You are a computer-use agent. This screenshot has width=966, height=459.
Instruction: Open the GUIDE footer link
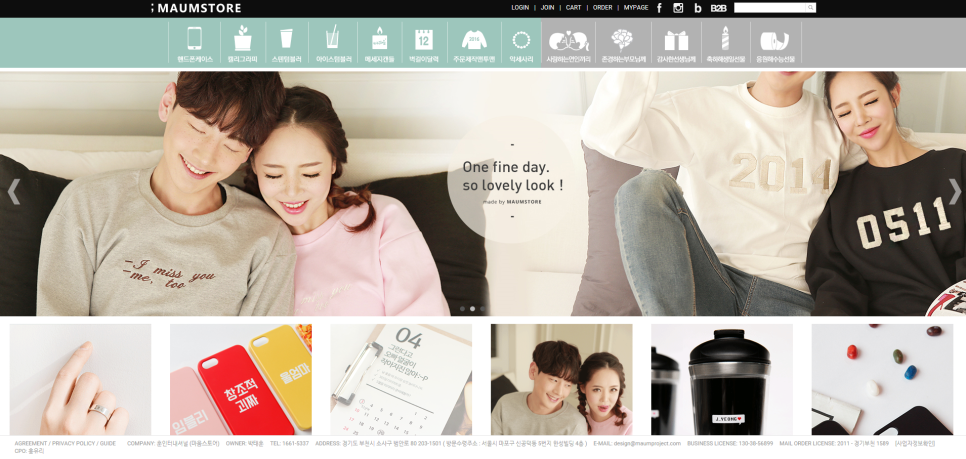point(108,444)
